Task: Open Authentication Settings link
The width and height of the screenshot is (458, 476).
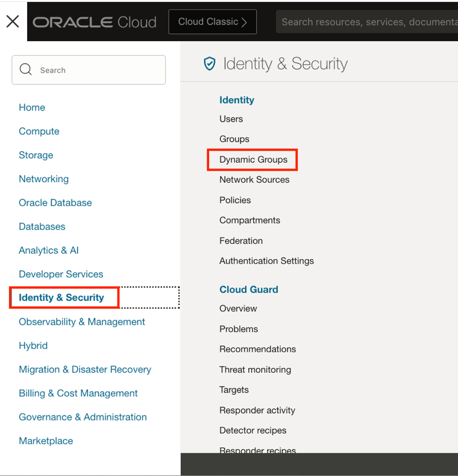Action: click(266, 261)
